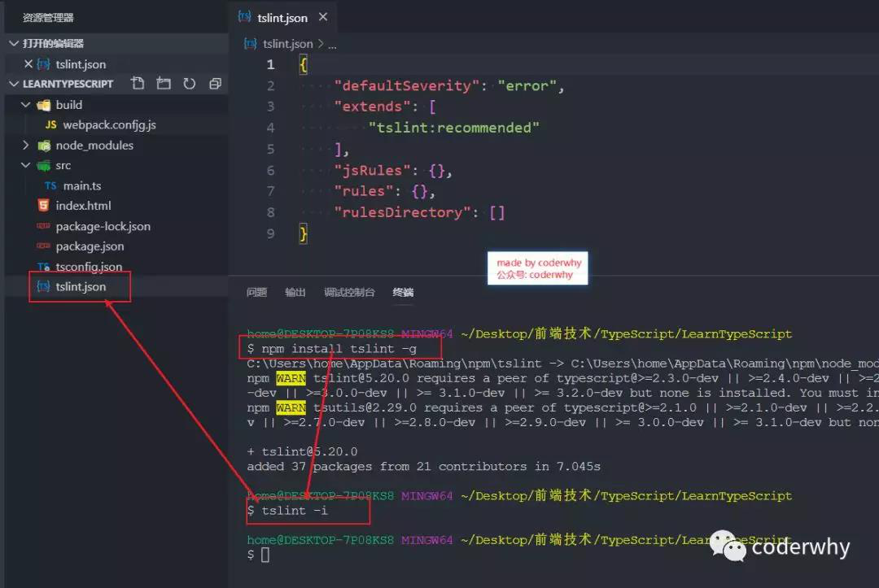This screenshot has height=588, width=879.
Task: Click the "npm install tslint -g" terminal line
Action: pos(332,349)
